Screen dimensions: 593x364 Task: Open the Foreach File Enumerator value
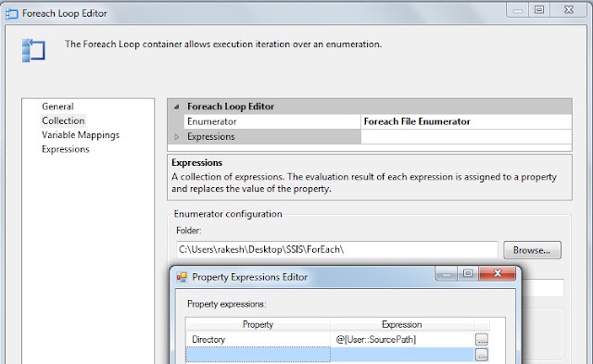(466, 121)
